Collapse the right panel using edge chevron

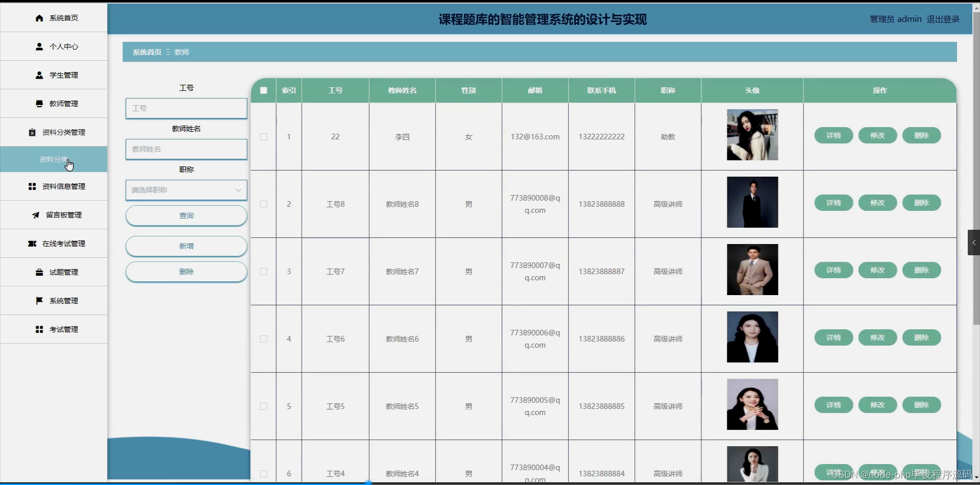pyautogui.click(x=974, y=243)
